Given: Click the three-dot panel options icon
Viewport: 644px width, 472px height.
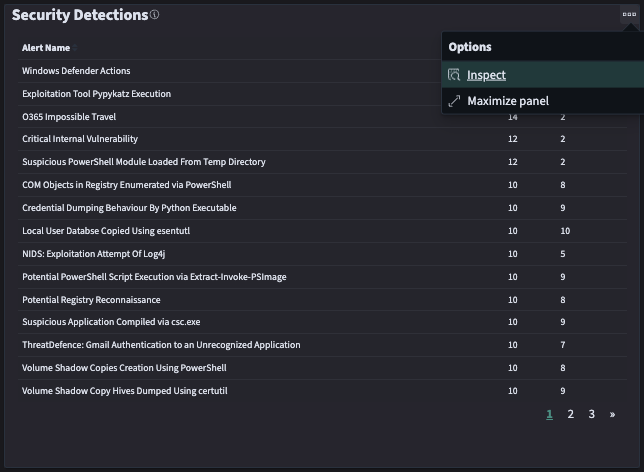Looking at the screenshot, I should [628, 14].
